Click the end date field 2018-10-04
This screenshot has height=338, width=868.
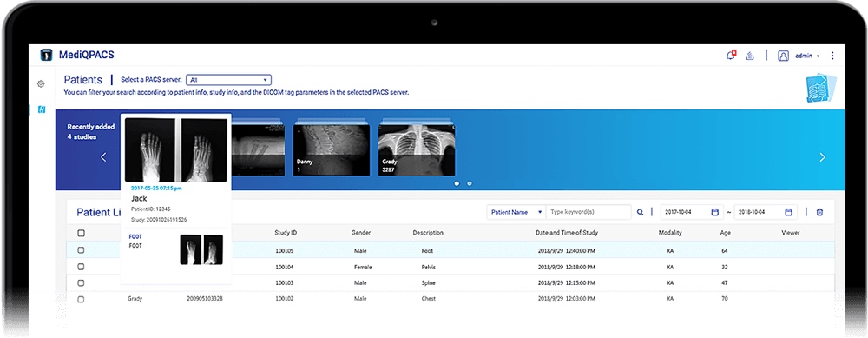766,212
